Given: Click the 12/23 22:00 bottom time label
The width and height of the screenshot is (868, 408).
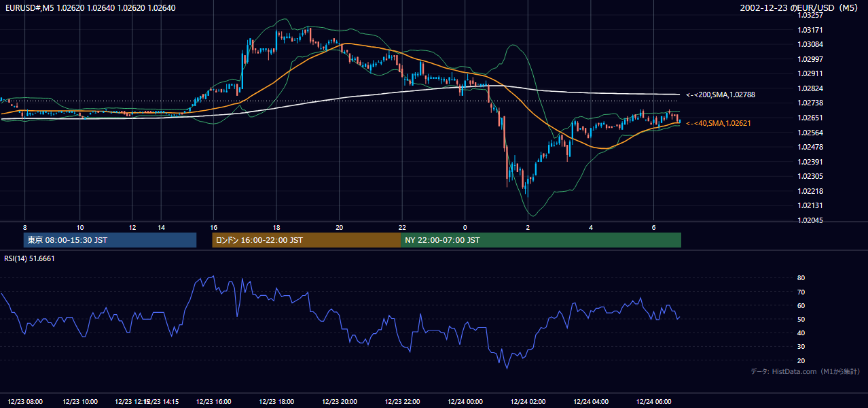Looking at the screenshot, I should (x=402, y=401).
